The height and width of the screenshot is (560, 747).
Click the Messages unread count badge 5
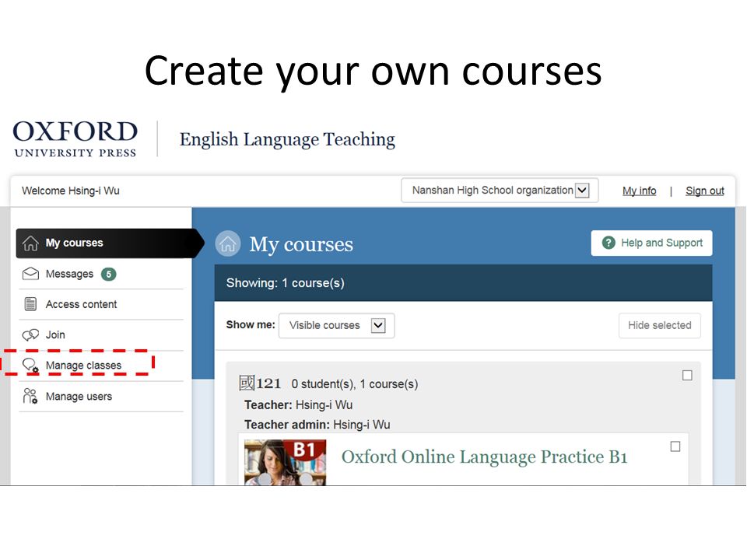click(109, 274)
